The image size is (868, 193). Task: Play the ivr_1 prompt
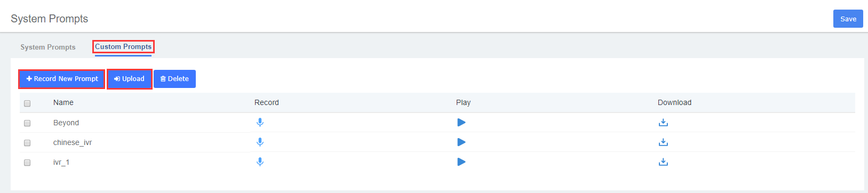[x=461, y=162]
